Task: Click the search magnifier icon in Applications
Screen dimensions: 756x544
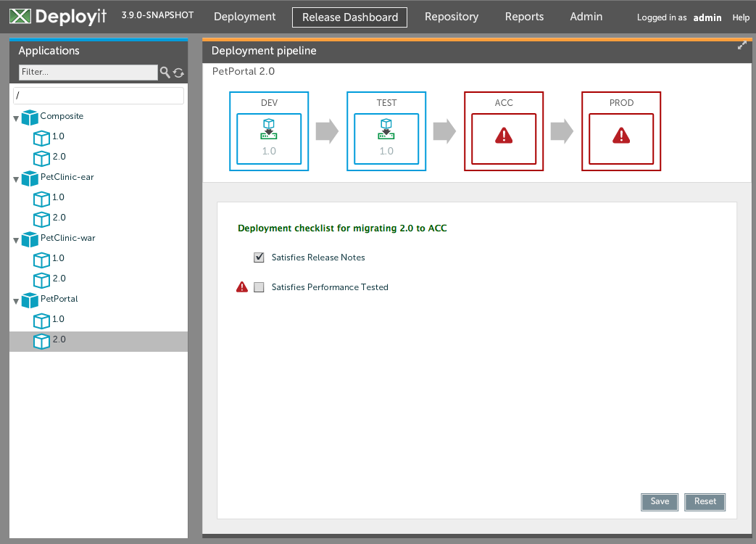Action: [x=165, y=73]
